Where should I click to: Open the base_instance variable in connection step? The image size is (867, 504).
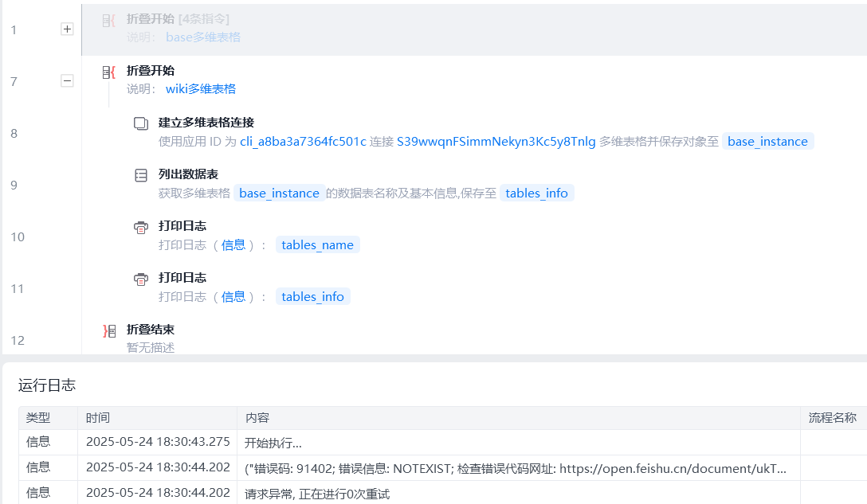coord(767,142)
